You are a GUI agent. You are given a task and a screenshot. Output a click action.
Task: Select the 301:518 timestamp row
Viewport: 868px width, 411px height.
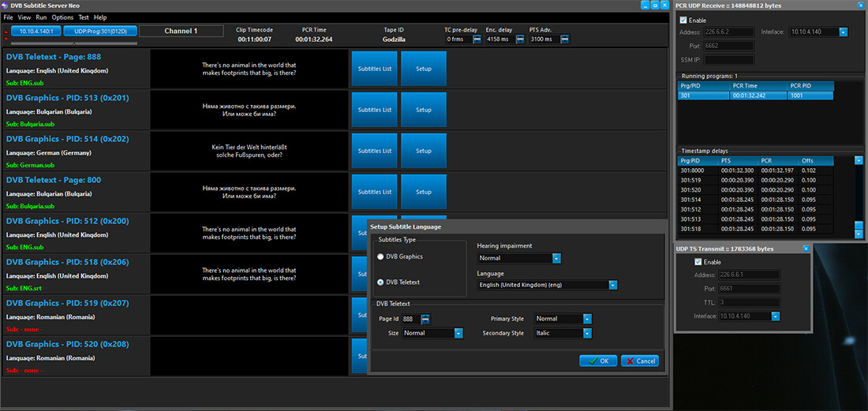click(x=756, y=229)
